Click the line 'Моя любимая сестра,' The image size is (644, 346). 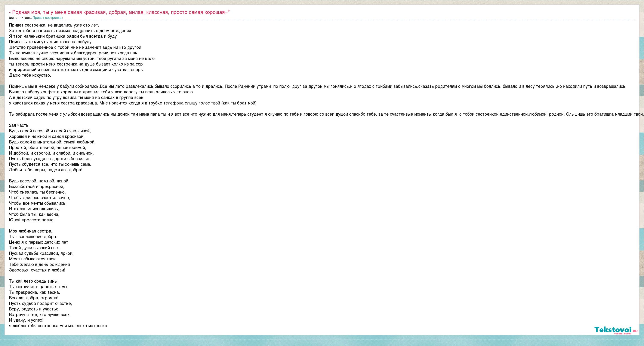(31, 231)
